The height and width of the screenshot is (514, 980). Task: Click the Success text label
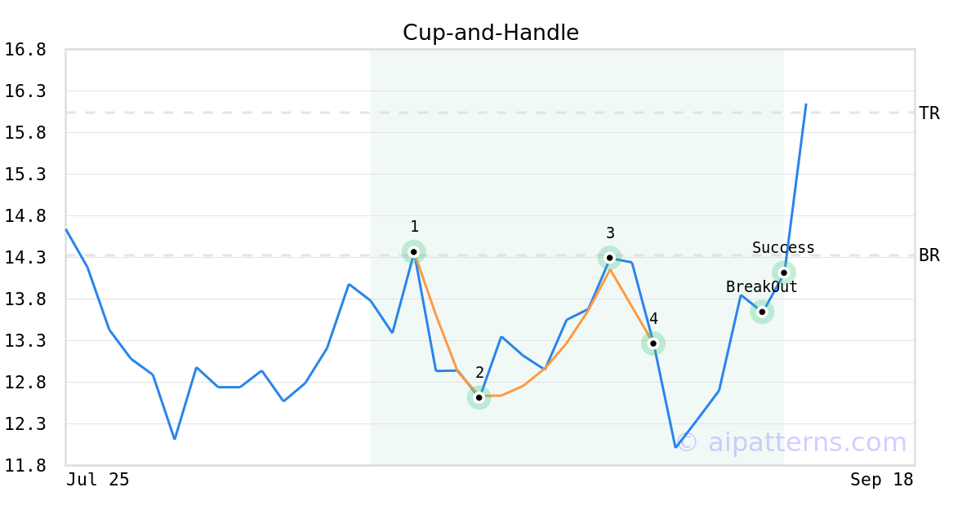pyautogui.click(x=783, y=248)
